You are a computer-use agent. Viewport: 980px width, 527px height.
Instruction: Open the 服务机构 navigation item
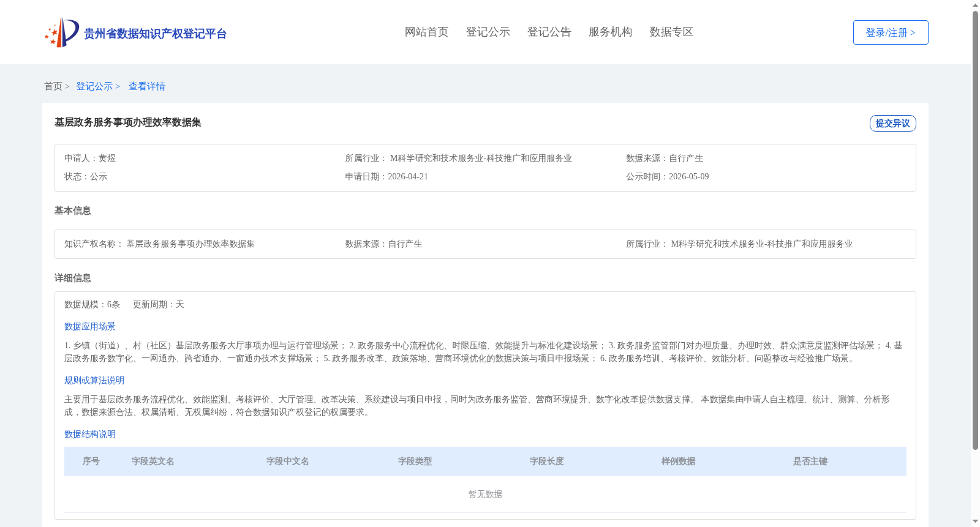pyautogui.click(x=610, y=32)
